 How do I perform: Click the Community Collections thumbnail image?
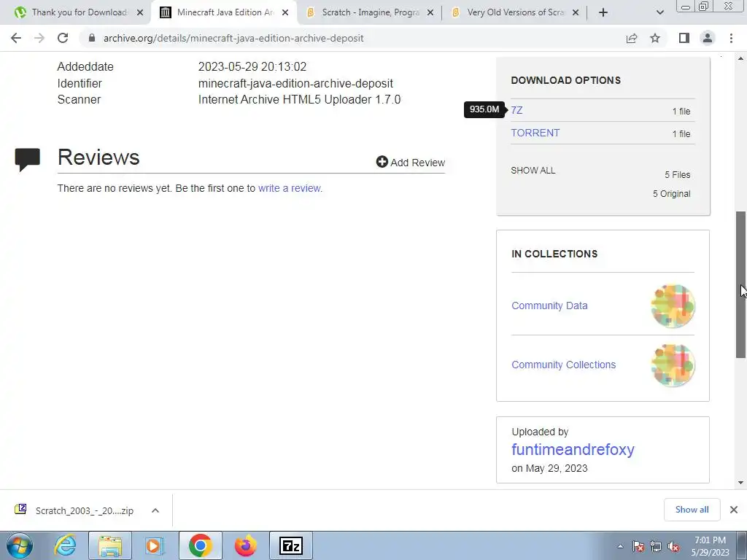tap(673, 365)
